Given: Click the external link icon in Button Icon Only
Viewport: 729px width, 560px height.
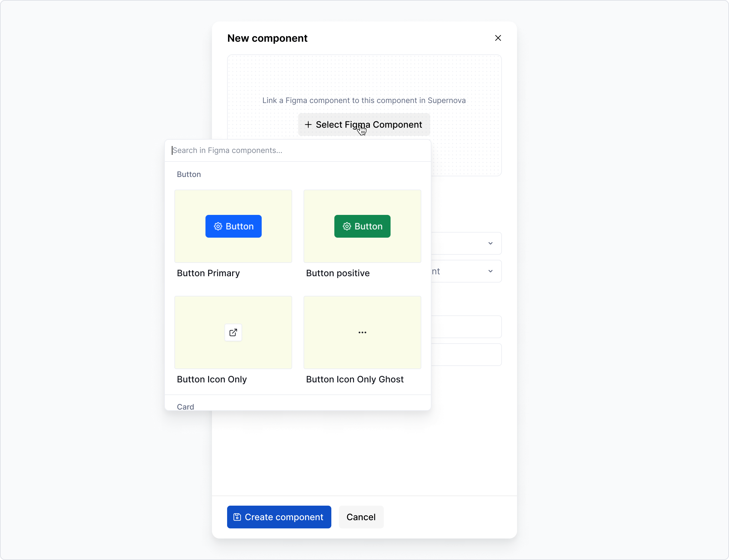Looking at the screenshot, I should tap(233, 332).
